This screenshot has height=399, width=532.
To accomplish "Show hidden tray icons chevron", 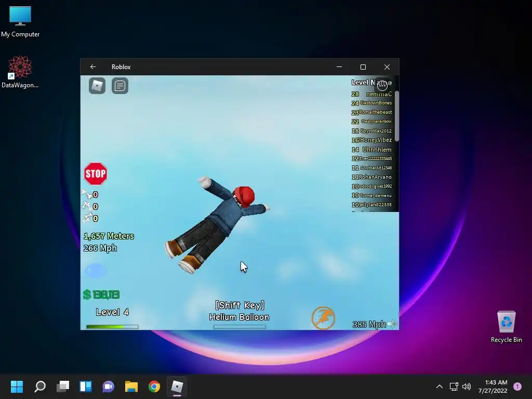I will (x=440, y=387).
